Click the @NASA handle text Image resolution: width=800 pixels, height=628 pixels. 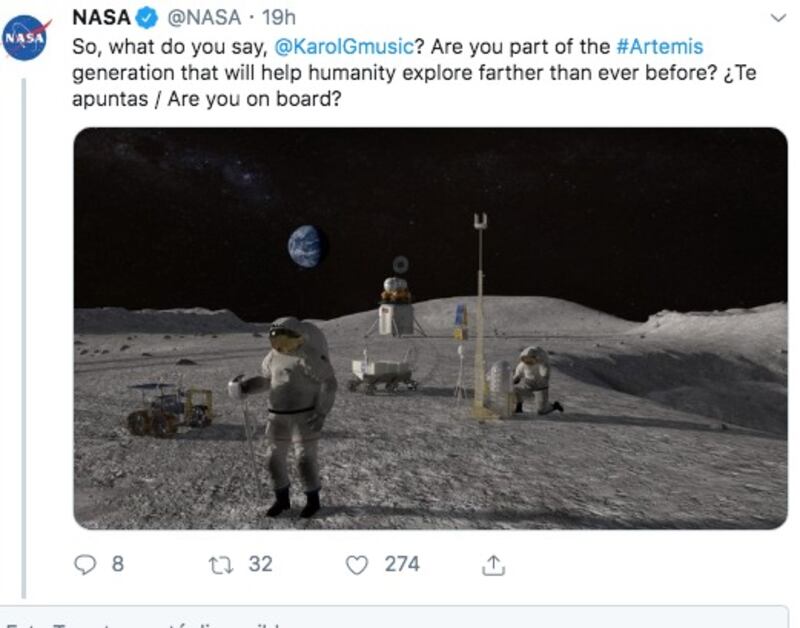pos(204,18)
